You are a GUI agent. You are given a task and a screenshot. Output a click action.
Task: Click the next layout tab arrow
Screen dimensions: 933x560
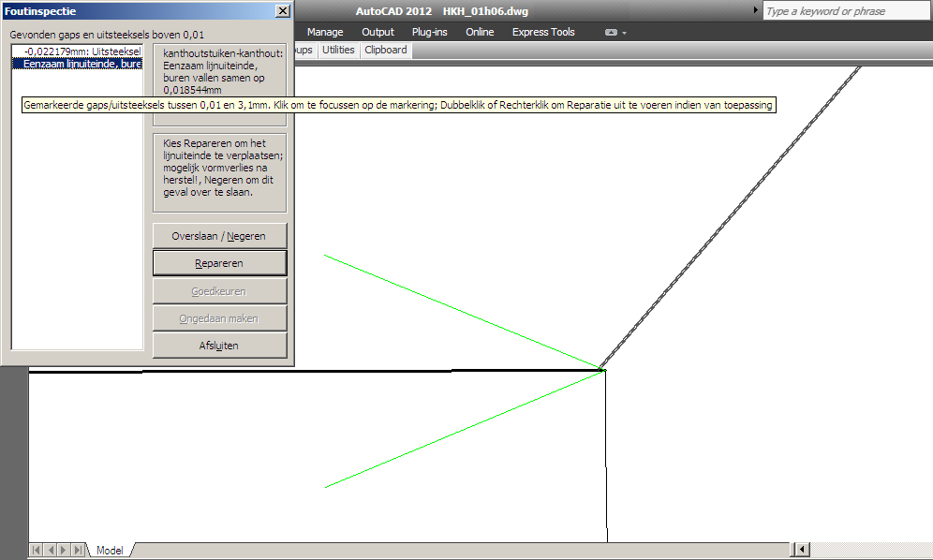tap(65, 550)
